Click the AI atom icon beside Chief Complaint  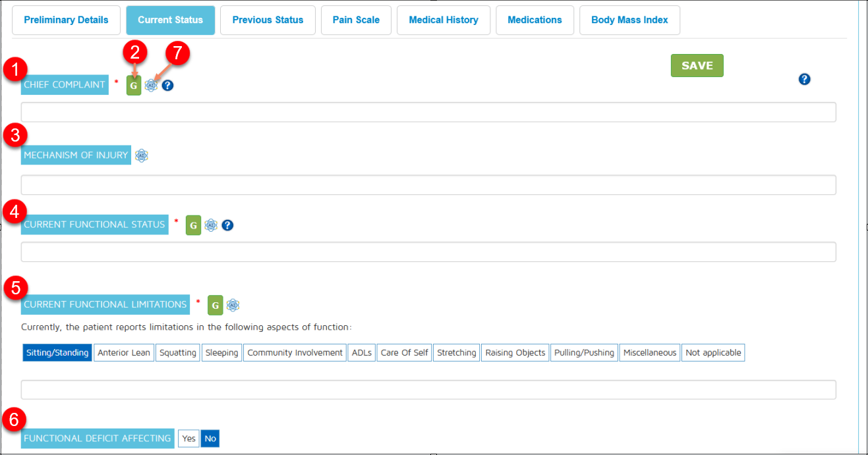[x=152, y=86]
